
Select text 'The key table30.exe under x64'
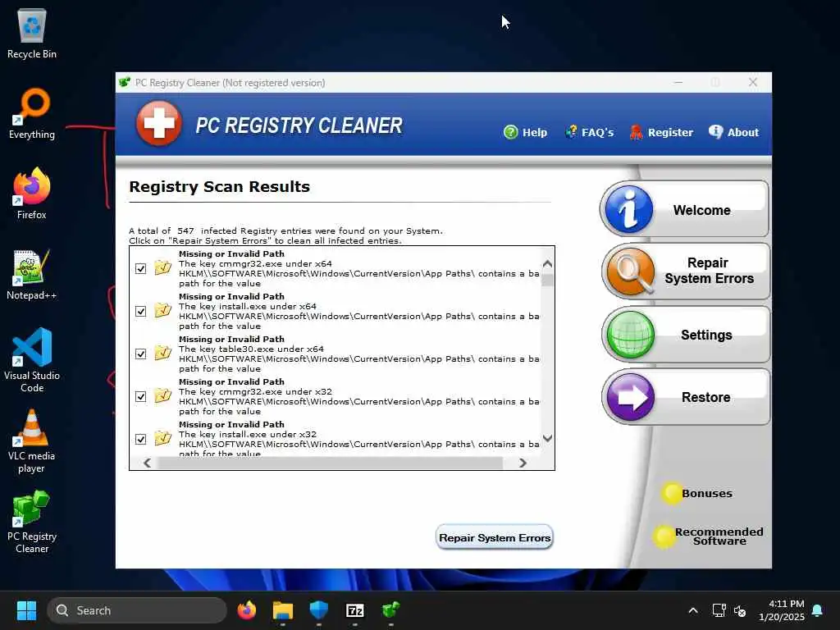point(251,349)
